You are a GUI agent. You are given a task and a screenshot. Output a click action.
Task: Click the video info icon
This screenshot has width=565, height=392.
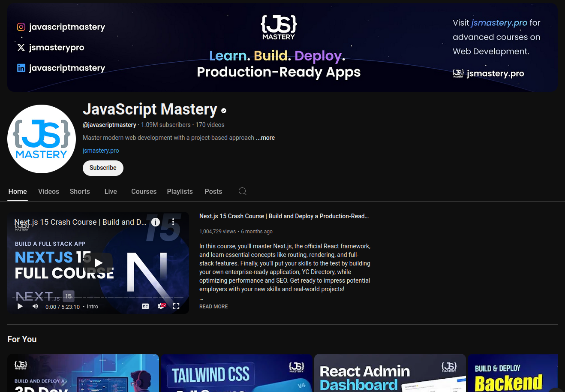(x=156, y=222)
